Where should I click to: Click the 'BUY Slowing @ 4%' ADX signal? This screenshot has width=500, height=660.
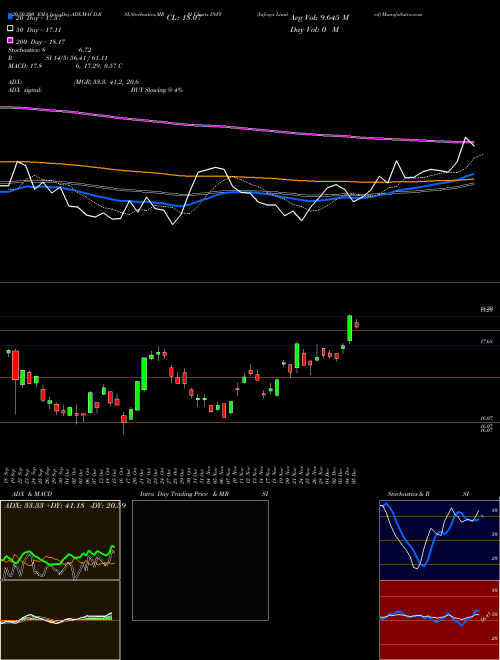pyautogui.click(x=157, y=90)
